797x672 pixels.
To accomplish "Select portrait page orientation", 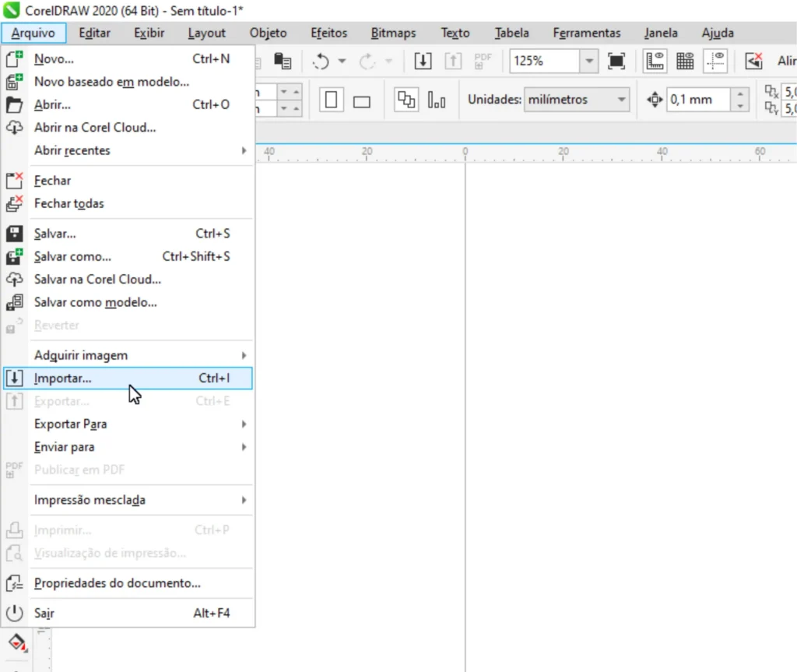I will (331, 100).
